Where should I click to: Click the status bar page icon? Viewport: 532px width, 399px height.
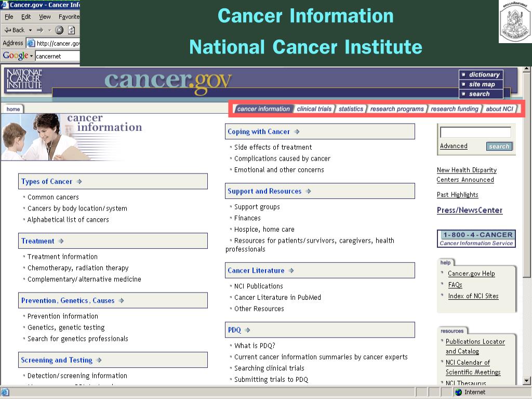point(5,392)
